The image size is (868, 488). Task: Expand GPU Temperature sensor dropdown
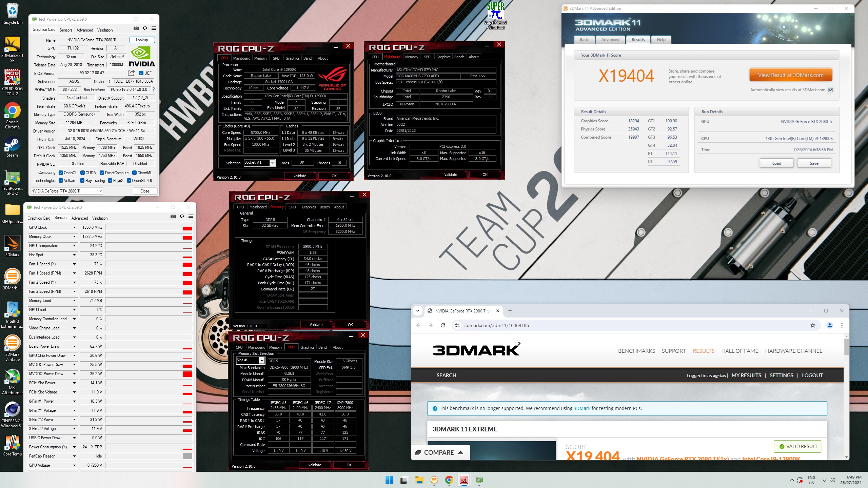coord(74,246)
